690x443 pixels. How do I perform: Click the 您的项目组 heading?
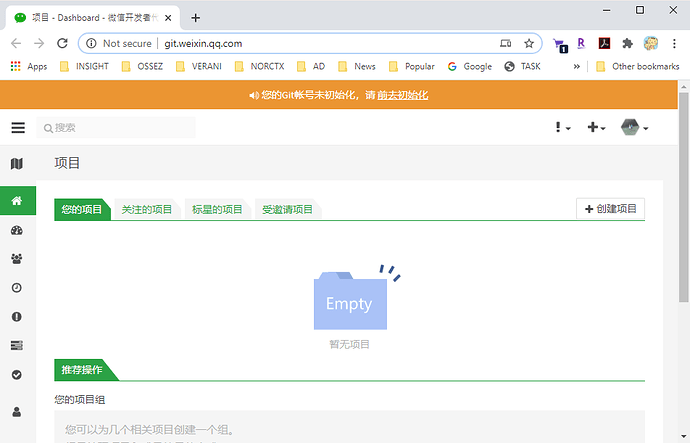point(80,399)
